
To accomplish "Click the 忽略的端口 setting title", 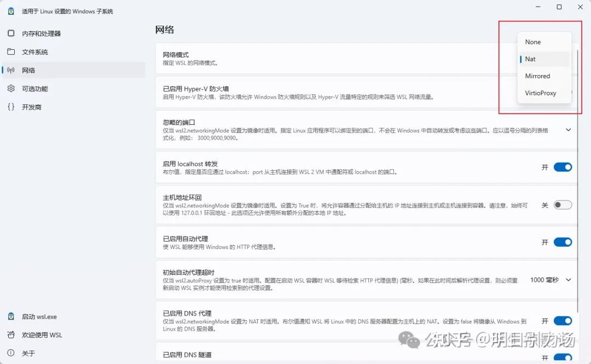I will (178, 122).
